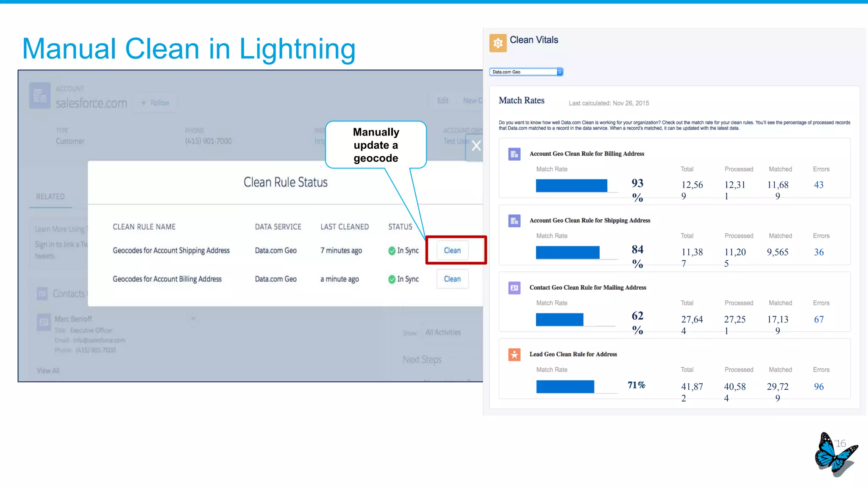The width and height of the screenshot is (868, 488).
Task: Click the All Activities filter
Action: coord(443,332)
